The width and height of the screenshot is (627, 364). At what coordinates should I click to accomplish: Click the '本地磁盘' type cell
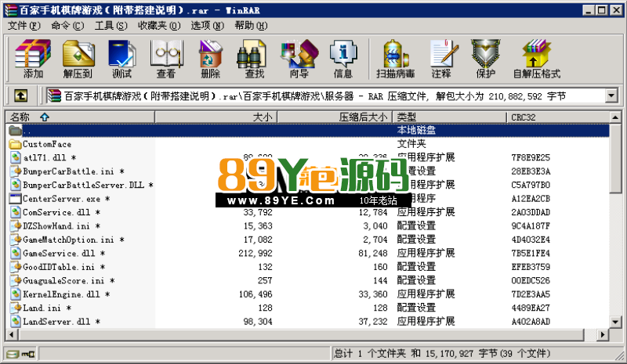tap(416, 130)
